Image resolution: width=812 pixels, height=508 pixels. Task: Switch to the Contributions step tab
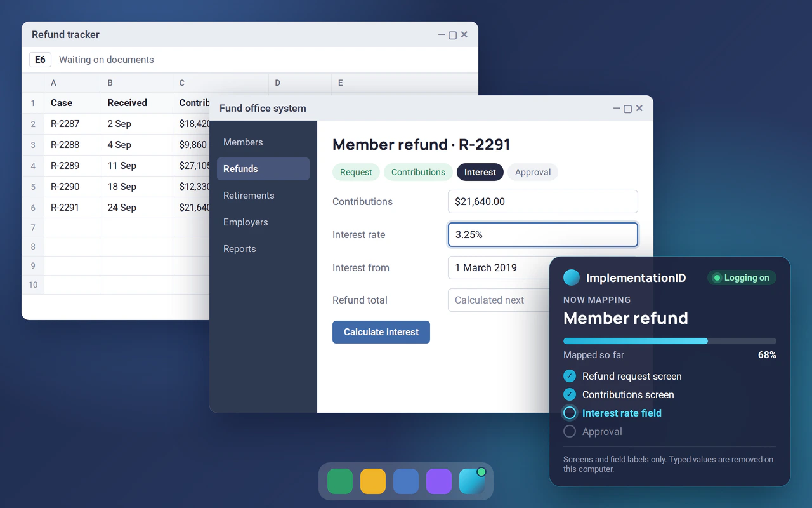click(418, 172)
